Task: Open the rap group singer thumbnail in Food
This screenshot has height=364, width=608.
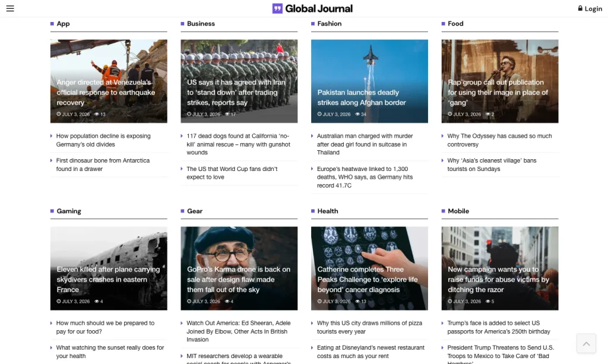Action: pyautogui.click(x=500, y=81)
